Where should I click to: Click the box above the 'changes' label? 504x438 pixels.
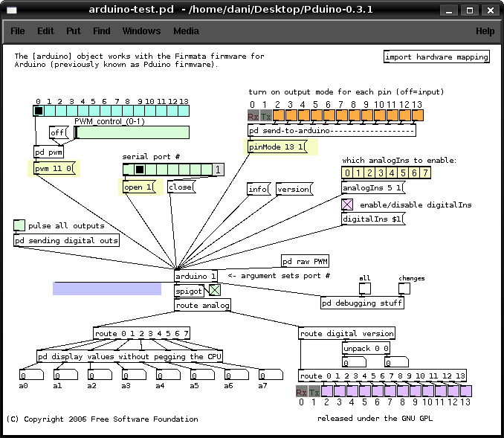pos(404,289)
